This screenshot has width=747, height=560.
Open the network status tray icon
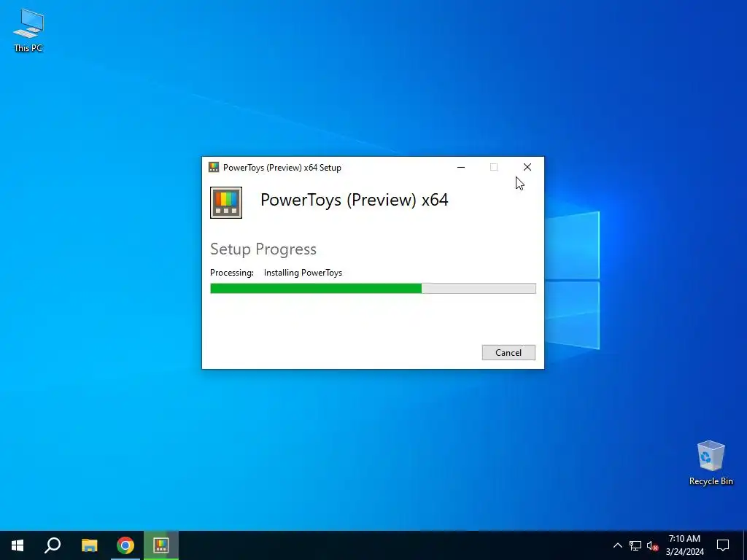click(x=635, y=545)
